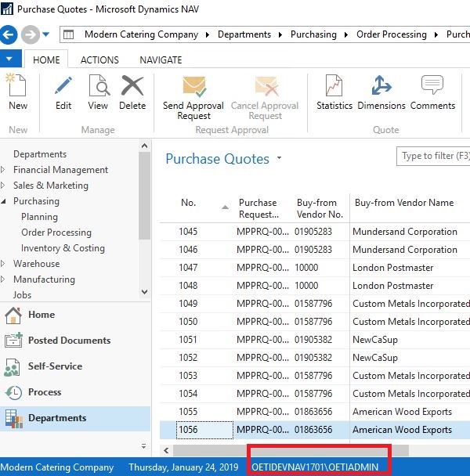Open Statistics chart icon
The width and height of the screenshot is (470, 476).
click(x=334, y=85)
